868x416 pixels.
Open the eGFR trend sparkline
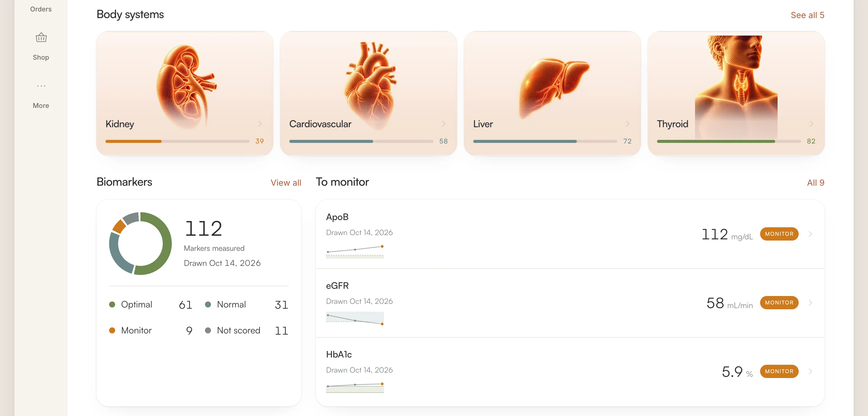pos(355,319)
